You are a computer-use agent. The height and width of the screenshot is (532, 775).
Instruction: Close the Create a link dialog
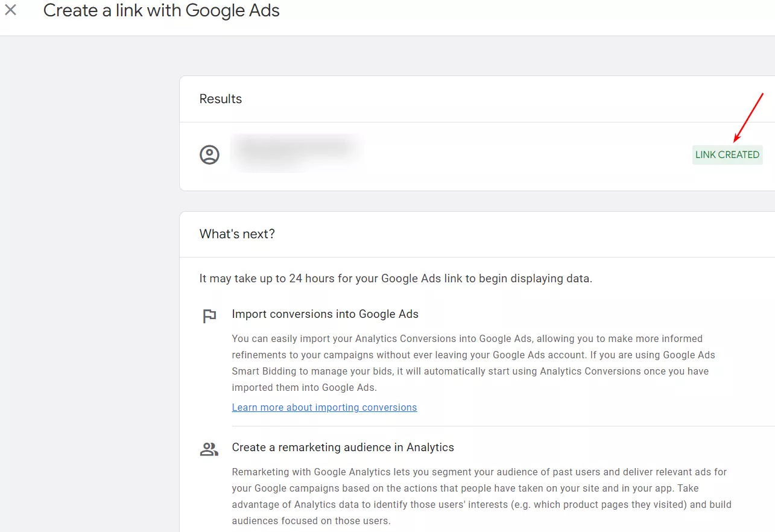pos(11,10)
